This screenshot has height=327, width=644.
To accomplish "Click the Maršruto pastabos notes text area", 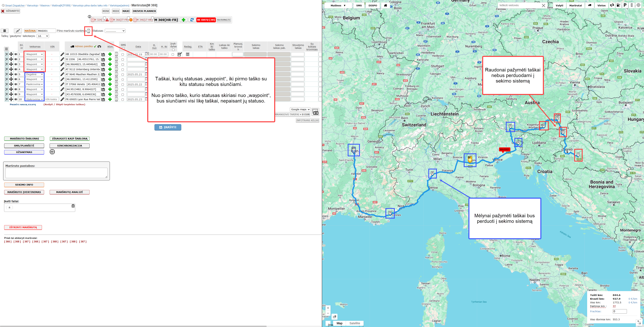I will (x=57, y=173).
